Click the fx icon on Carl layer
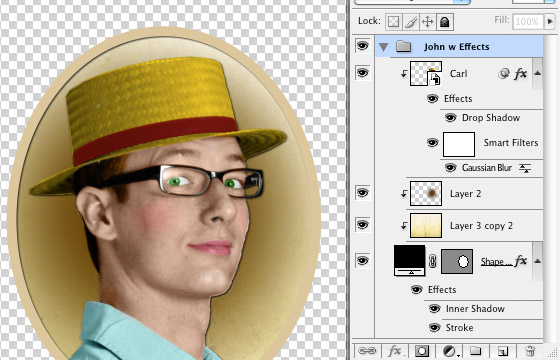This screenshot has width=560, height=360. pyautogui.click(x=520, y=74)
